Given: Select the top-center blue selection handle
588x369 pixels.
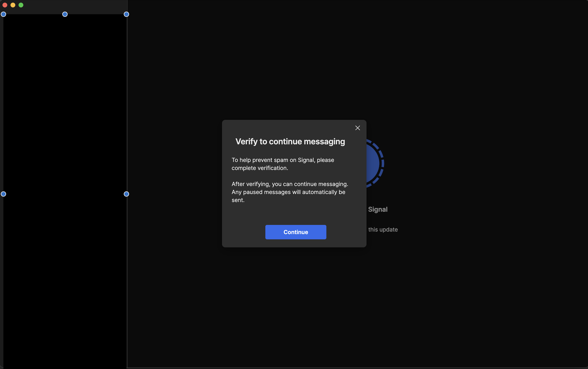Looking at the screenshot, I should [x=65, y=14].
